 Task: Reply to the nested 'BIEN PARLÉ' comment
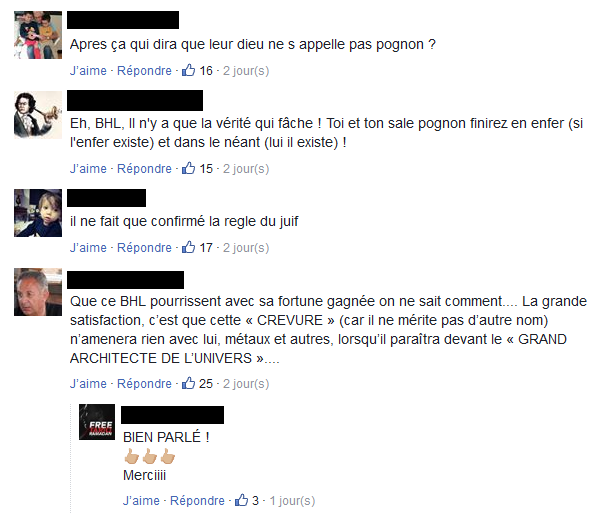tap(197, 501)
